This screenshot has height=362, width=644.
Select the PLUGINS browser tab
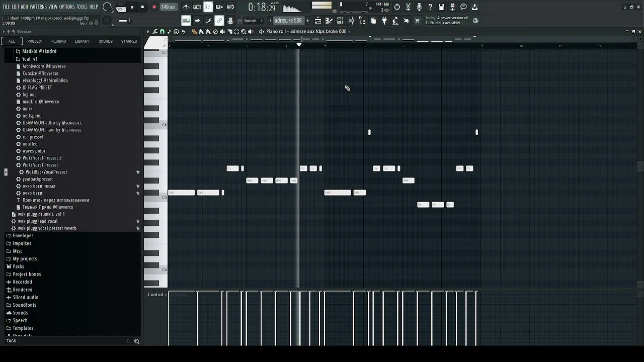pyautogui.click(x=58, y=41)
